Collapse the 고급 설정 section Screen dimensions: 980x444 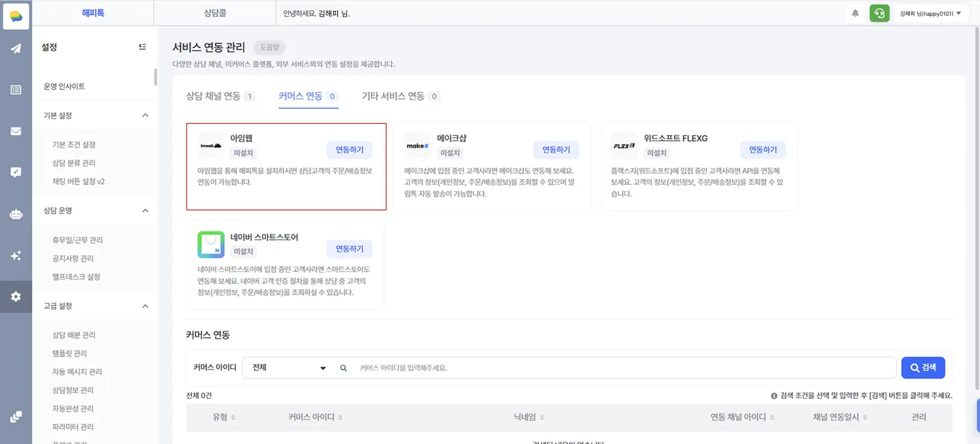pos(145,306)
